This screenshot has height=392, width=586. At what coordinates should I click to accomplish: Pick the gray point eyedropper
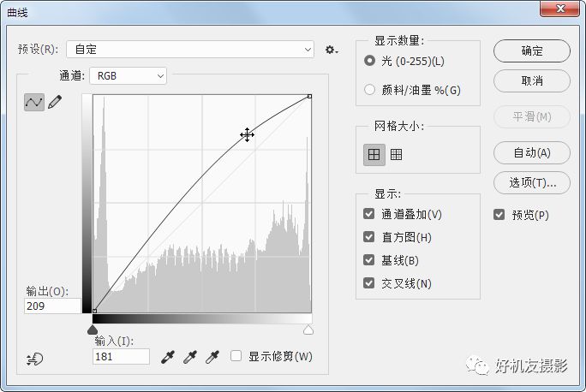190,357
